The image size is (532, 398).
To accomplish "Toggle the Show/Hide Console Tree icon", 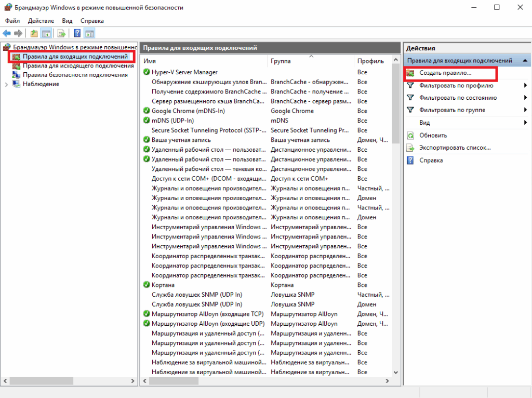I will click(x=46, y=33).
